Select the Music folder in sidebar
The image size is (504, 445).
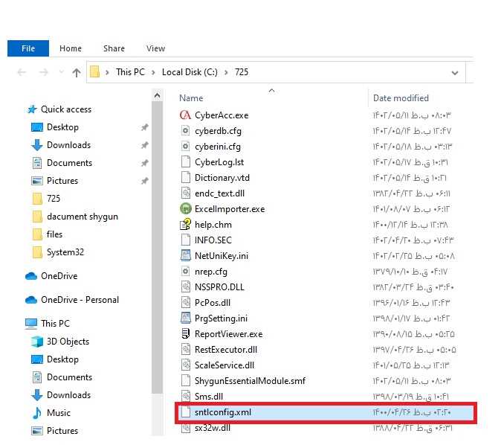[59, 413]
